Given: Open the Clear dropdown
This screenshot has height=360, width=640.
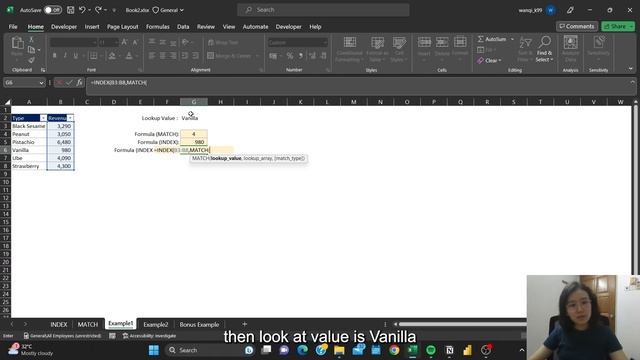Looking at the screenshot, I should pos(489,60).
